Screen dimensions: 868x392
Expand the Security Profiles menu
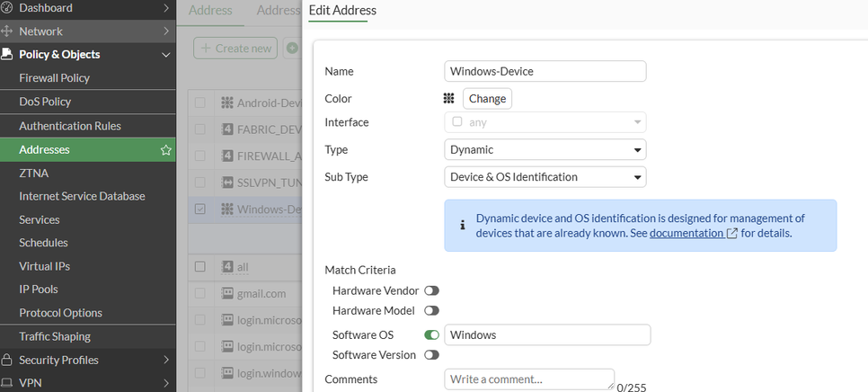point(166,361)
